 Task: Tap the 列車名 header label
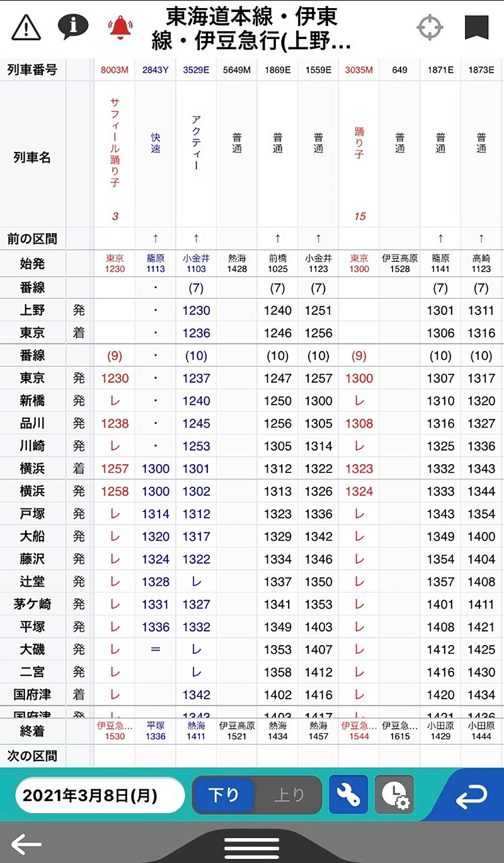click(32, 157)
